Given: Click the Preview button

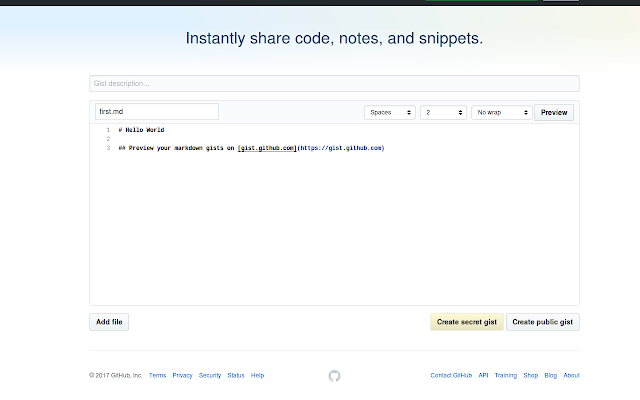Looking at the screenshot, I should pos(554,112).
